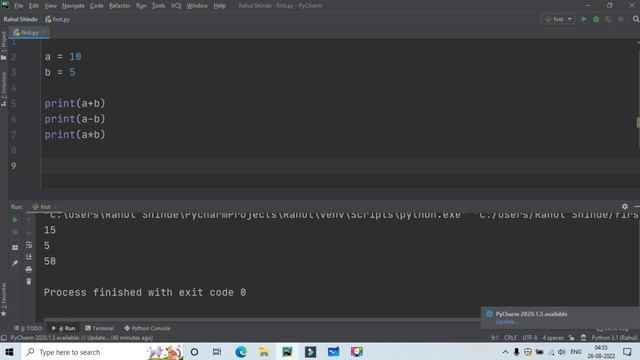
Task: Clear console output with trash icon
Action: pos(29,282)
